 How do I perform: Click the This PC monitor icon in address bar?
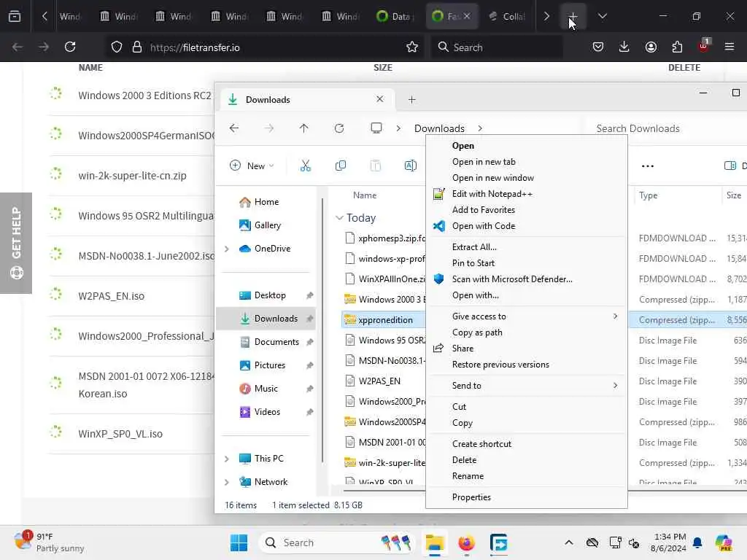click(x=376, y=128)
